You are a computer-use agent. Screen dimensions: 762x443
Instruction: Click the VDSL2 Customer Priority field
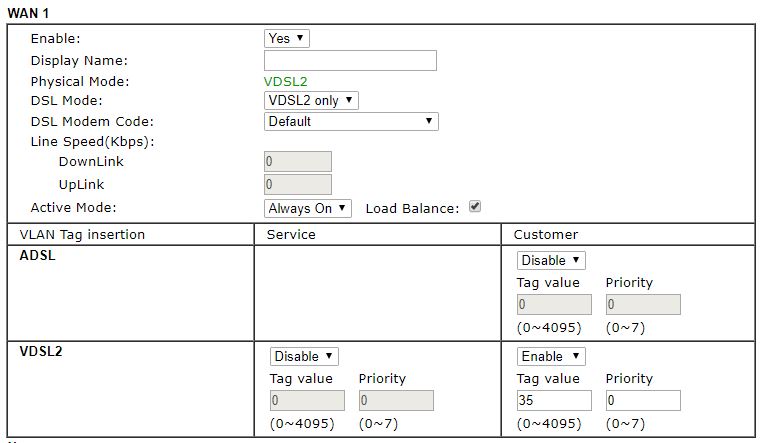click(643, 401)
